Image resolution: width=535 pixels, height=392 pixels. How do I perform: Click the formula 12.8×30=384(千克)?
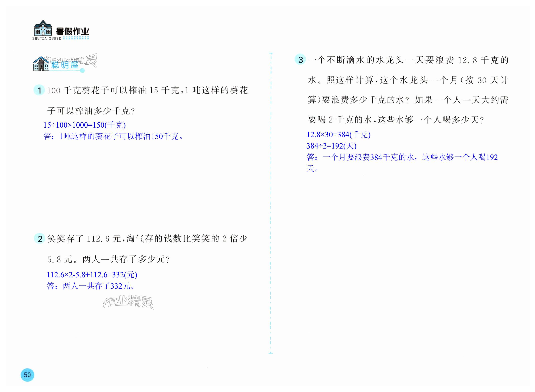pos(338,135)
